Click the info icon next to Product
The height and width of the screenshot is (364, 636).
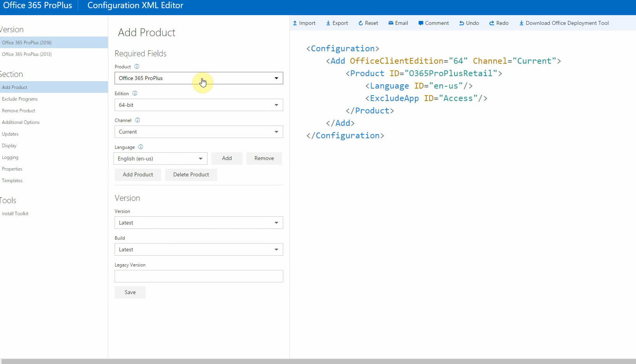coord(137,66)
